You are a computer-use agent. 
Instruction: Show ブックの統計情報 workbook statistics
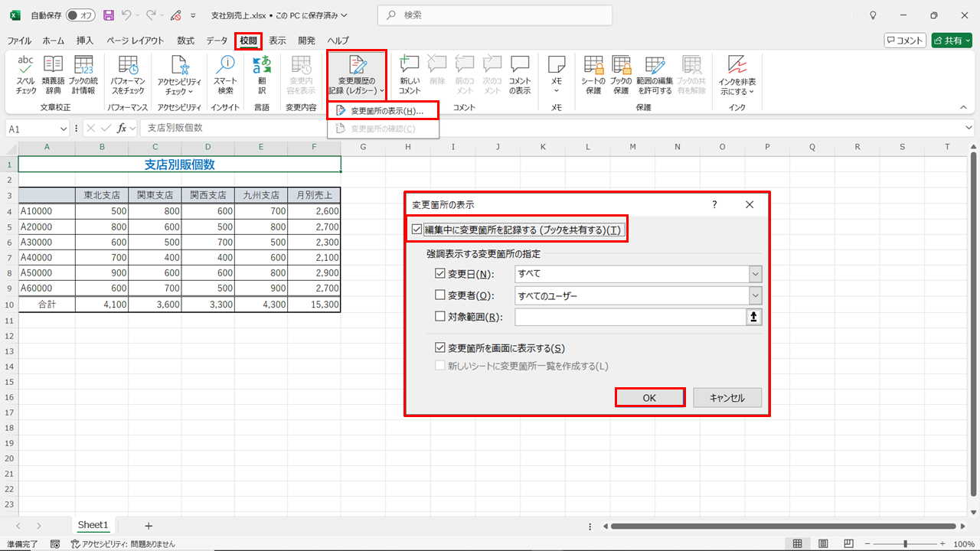83,75
